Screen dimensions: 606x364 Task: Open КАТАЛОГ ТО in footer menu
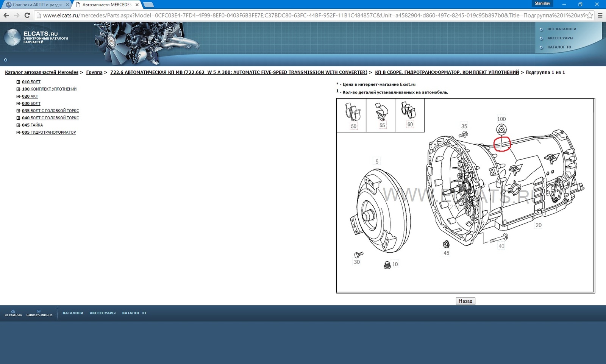[134, 313]
